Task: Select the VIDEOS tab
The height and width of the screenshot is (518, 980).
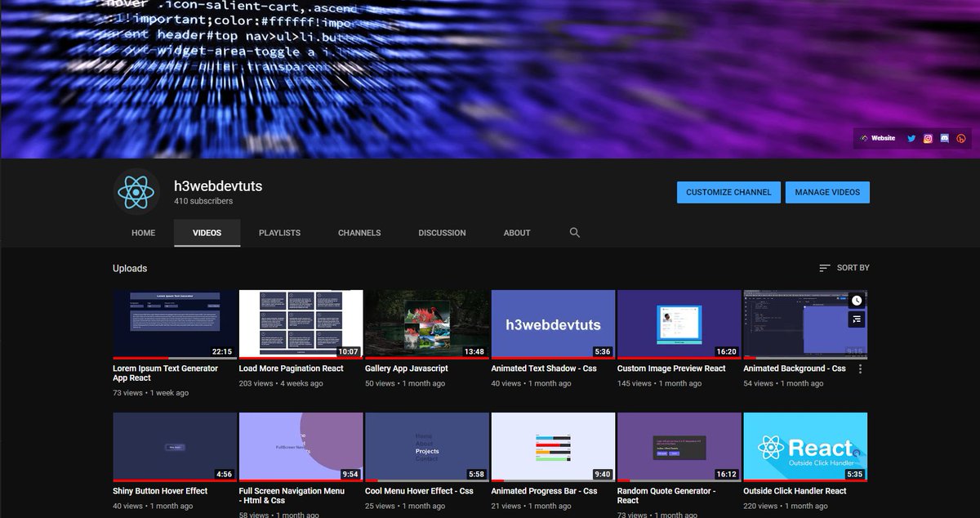Action: point(207,233)
